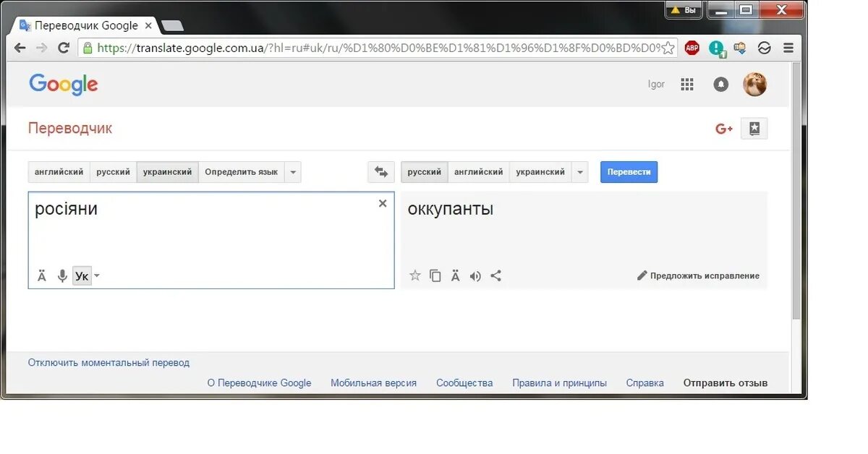
Task: Focus the source text box with росіяни
Action: (x=211, y=240)
